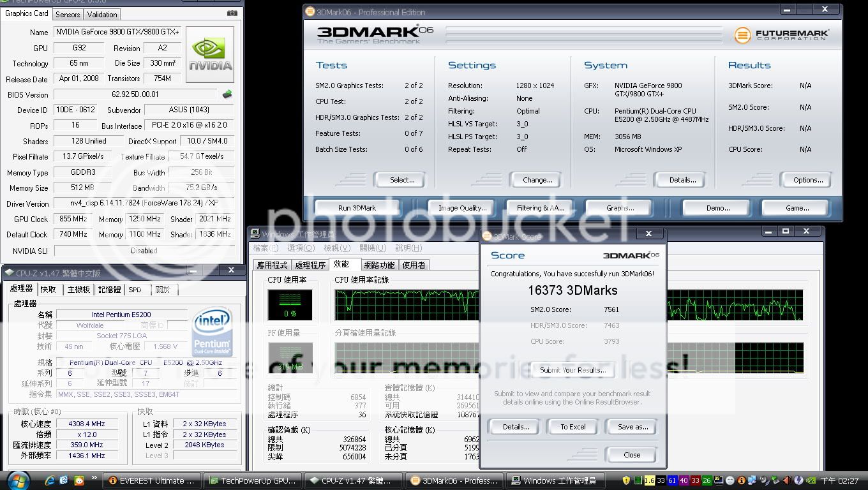868x490 pixels.
Task: Open the 應用程式 tab in Task Manager
Action: [272, 265]
